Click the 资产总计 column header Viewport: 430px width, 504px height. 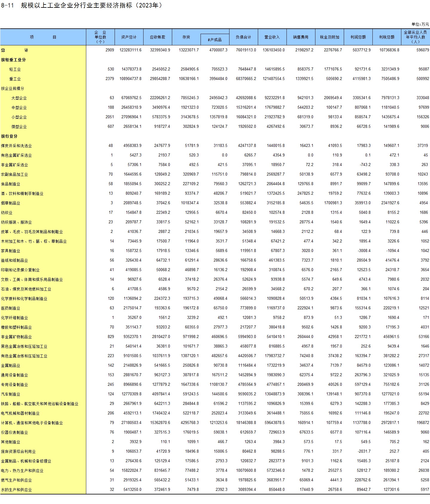[129, 37]
